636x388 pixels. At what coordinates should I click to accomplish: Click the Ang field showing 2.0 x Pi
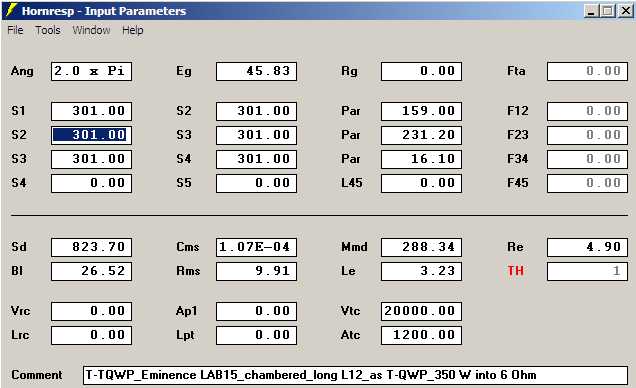(x=91, y=71)
